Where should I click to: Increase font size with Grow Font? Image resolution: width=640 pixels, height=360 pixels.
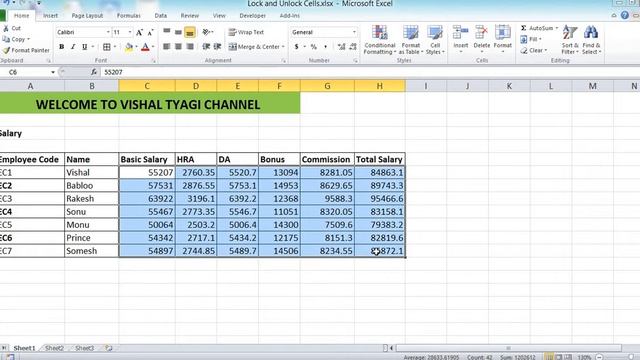[x=139, y=32]
